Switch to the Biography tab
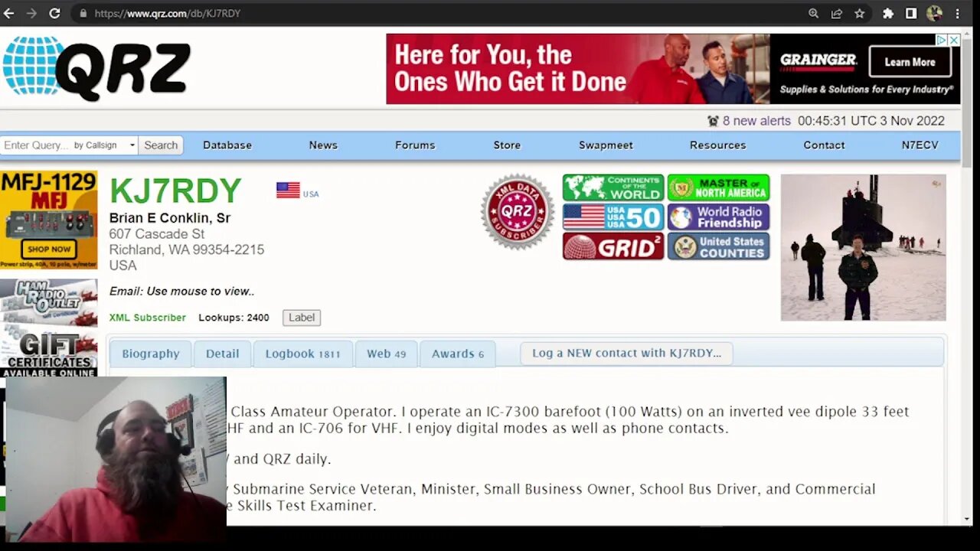This screenshot has width=980, height=551. point(151,354)
